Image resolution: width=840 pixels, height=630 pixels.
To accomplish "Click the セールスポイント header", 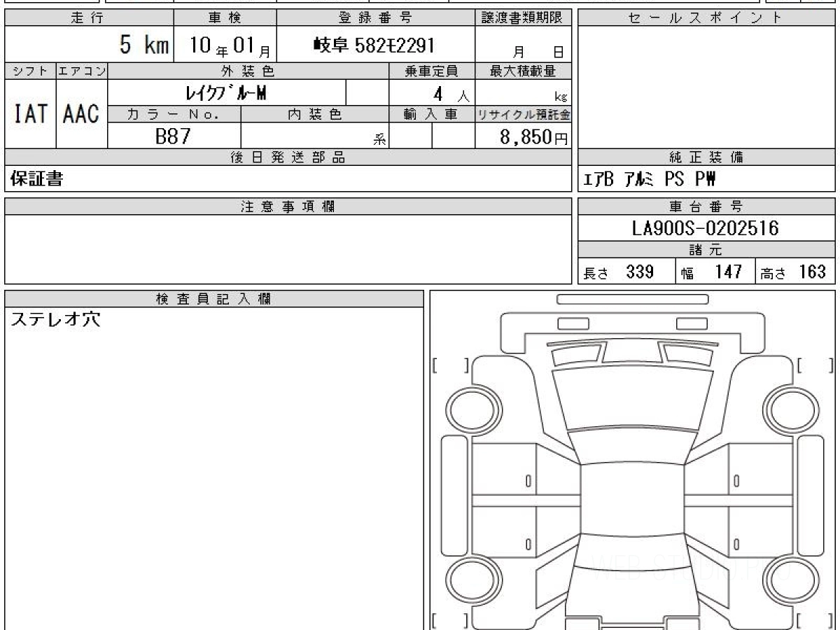I will 706,18.
